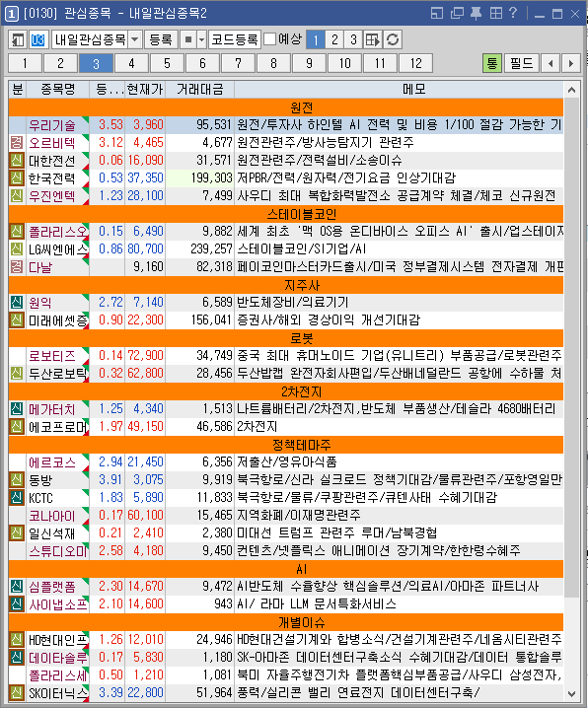This screenshot has width=588, height=708.
Task: Select group tab 12
Action: pos(416,63)
